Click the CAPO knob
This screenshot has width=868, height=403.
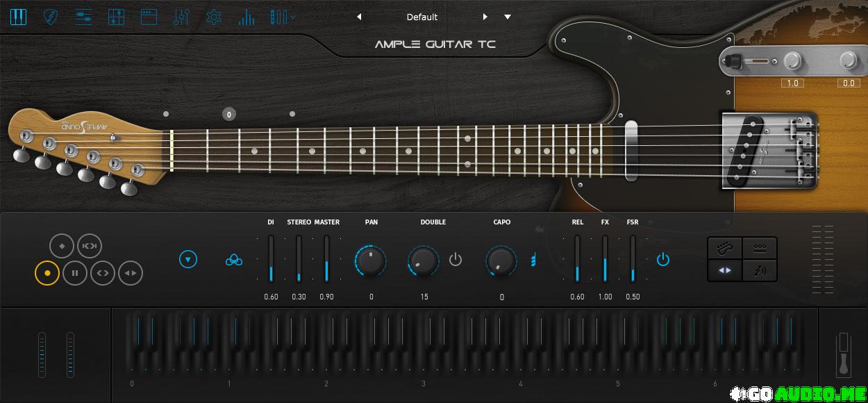501,261
